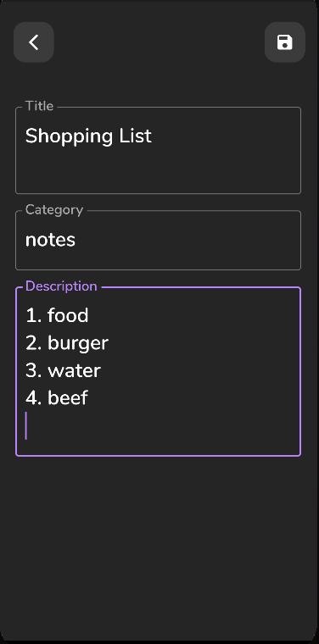This screenshot has width=319, height=644.
Task: Place cursor on the '2. burger' line
Action: 67,343
